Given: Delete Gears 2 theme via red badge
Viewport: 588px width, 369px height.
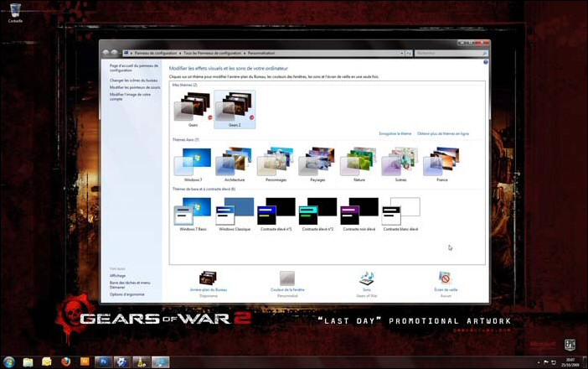Looking at the screenshot, I should tap(251, 117).
